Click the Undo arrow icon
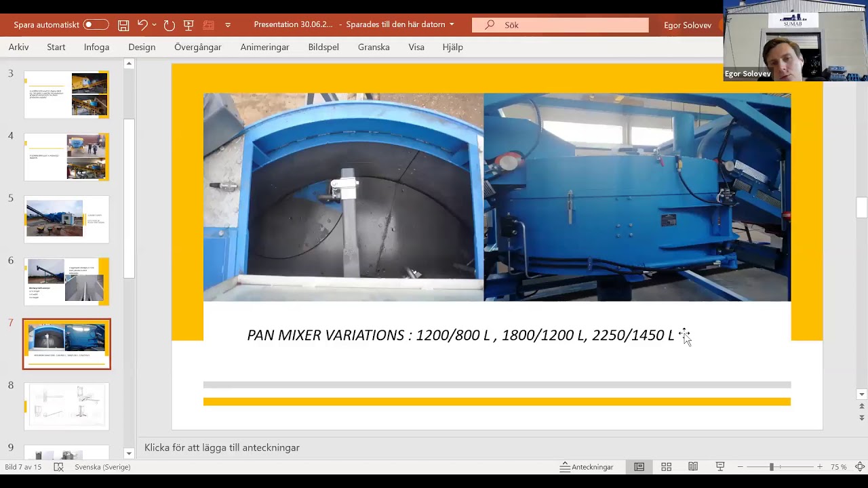The width and height of the screenshot is (868, 488). 142,25
